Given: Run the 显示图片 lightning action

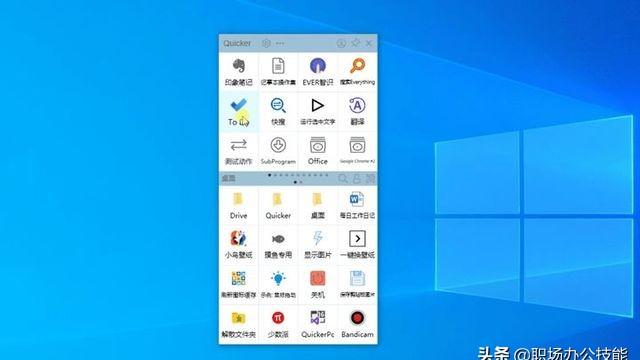Looking at the screenshot, I should coord(318,245).
